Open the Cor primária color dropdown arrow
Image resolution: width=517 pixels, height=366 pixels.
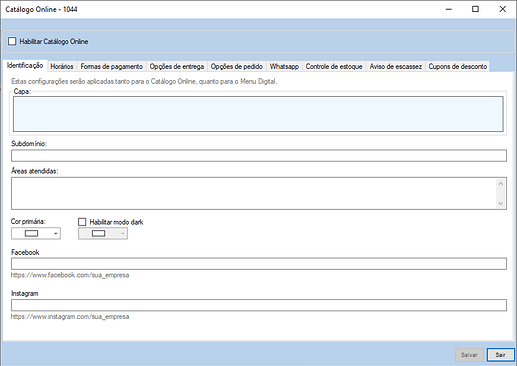(56, 234)
